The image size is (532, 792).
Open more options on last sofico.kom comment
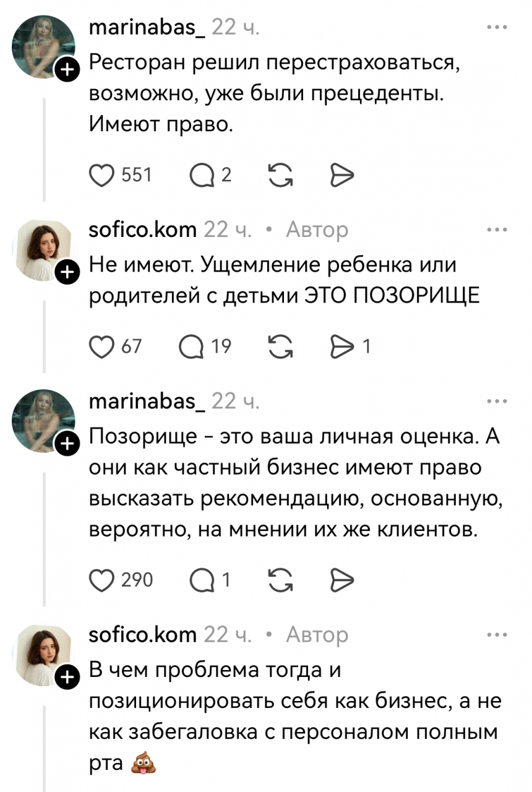497,635
